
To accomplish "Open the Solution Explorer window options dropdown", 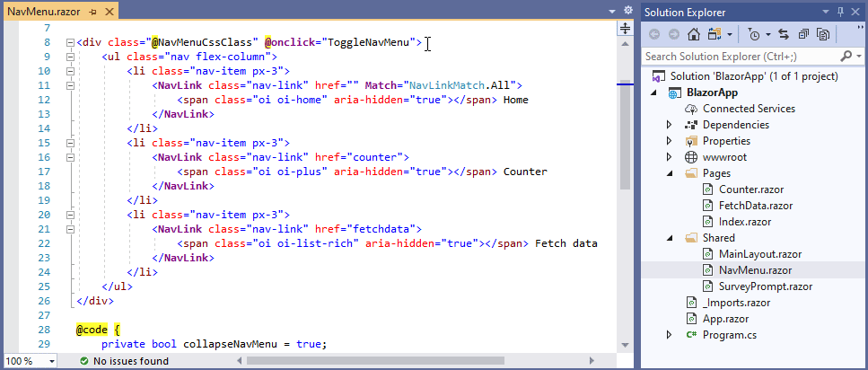I will pos(826,11).
